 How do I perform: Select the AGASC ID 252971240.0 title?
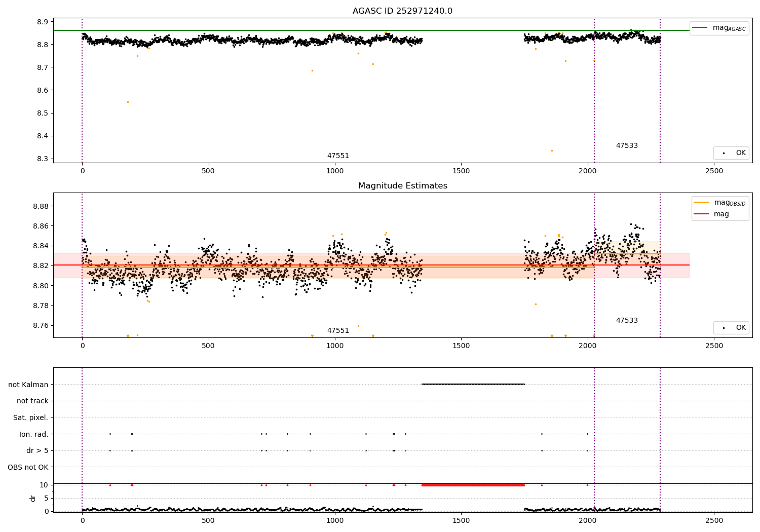click(402, 11)
